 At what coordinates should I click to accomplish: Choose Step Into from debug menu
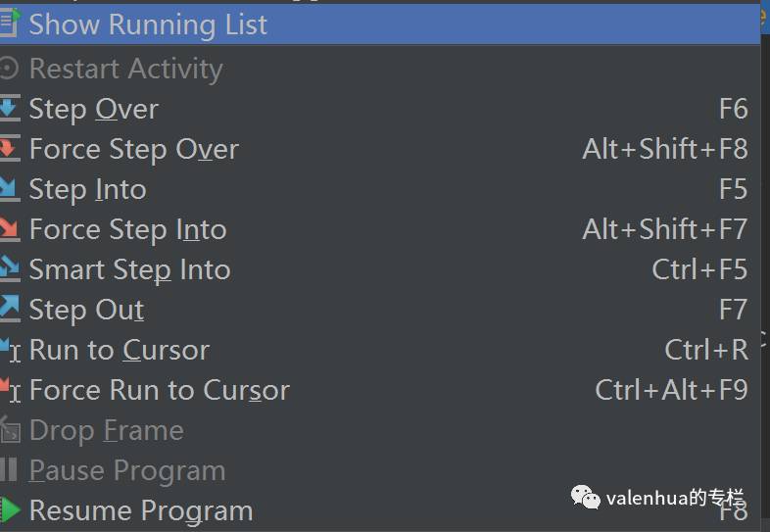tap(88, 189)
